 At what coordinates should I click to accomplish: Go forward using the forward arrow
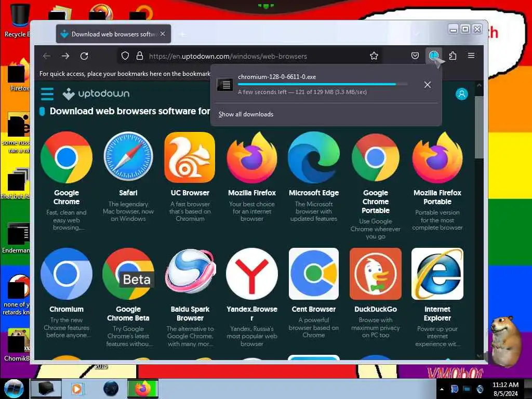(x=65, y=56)
